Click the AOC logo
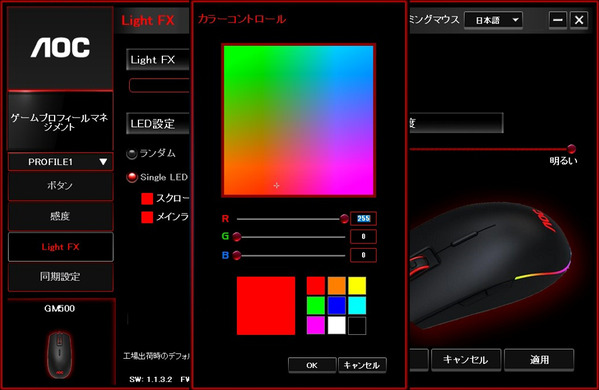This screenshot has height=390, width=599. pyautogui.click(x=60, y=48)
